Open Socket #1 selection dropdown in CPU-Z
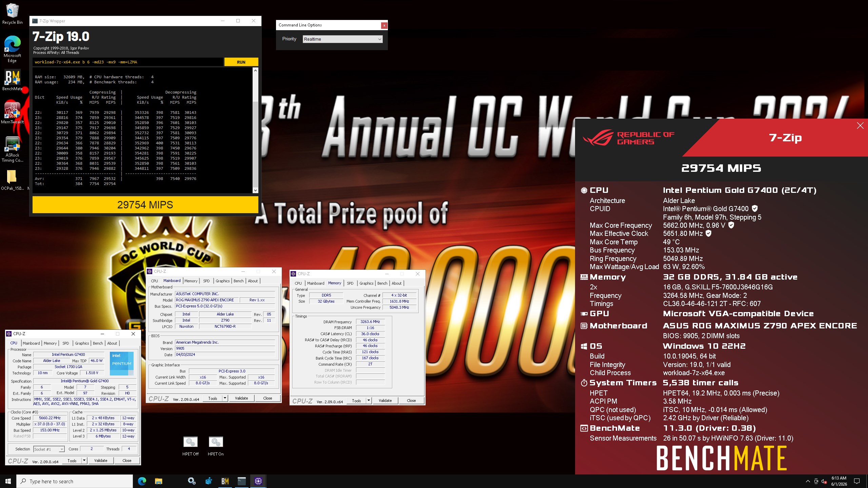 coord(49,449)
